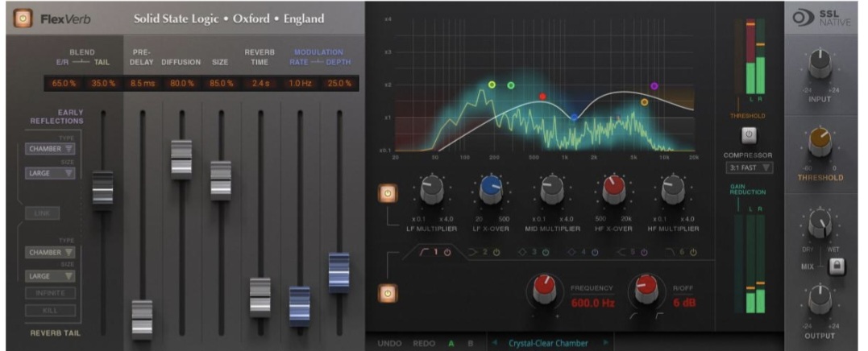Toggle the compressor power button
868x351 pixels.
748,135
